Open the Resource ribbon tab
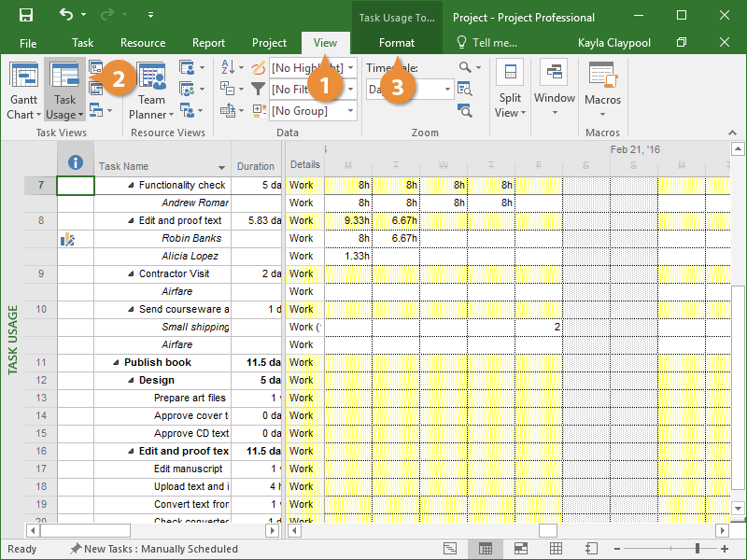The image size is (747, 560). (x=143, y=43)
